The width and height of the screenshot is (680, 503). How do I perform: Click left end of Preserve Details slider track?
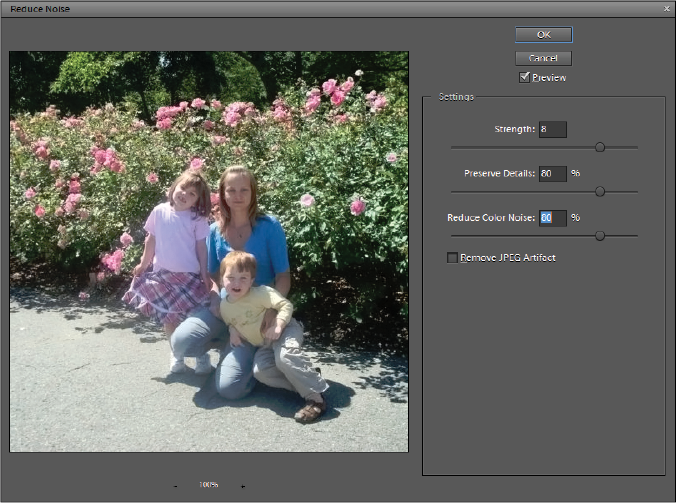tap(453, 191)
